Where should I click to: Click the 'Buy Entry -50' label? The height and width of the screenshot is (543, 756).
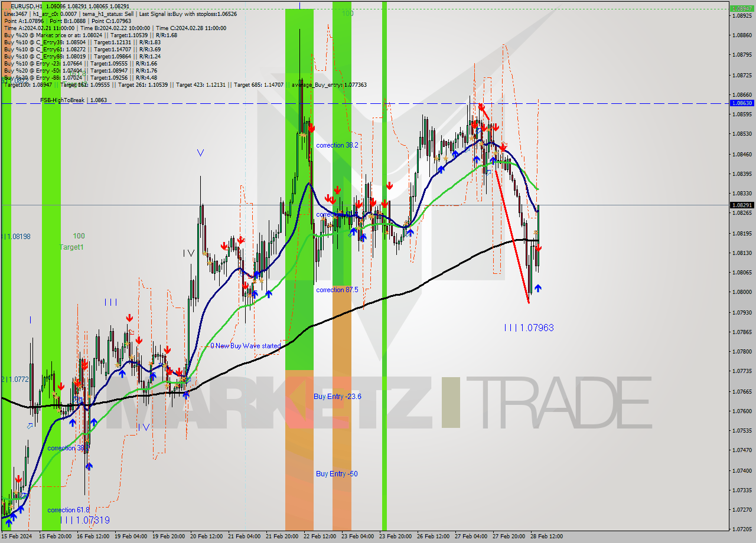click(x=337, y=474)
